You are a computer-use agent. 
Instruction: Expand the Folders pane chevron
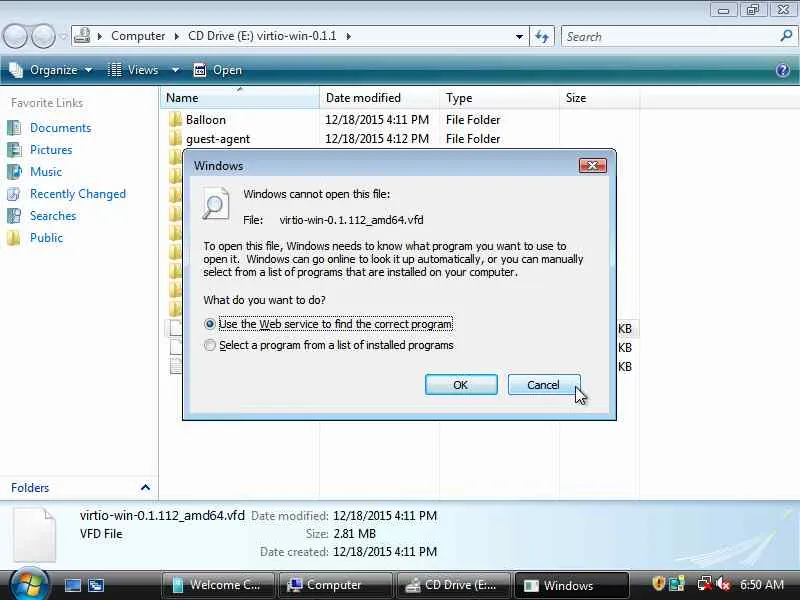click(145, 487)
